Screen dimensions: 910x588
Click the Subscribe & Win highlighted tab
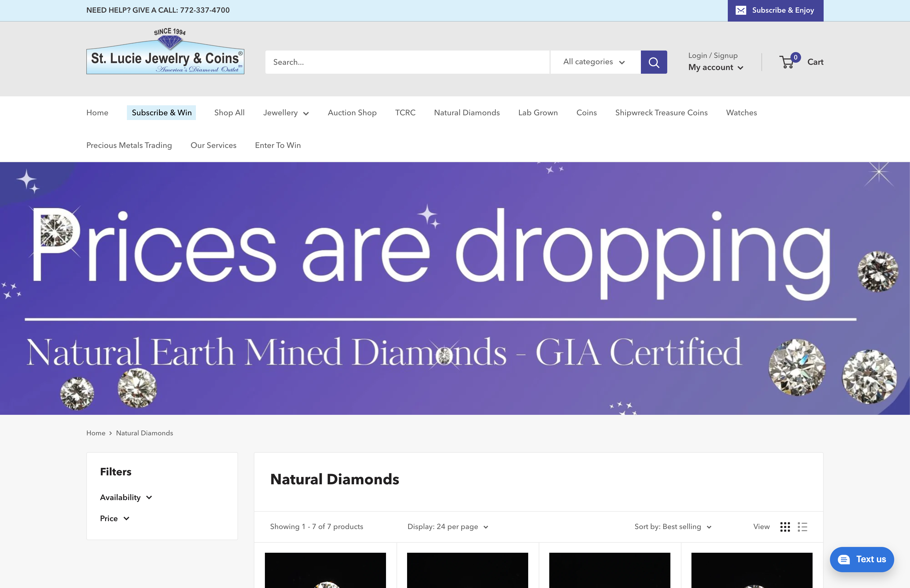point(161,113)
